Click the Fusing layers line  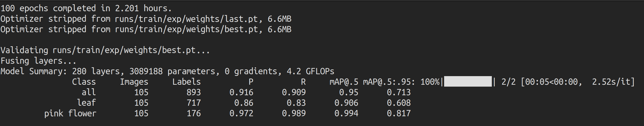(x=38, y=61)
